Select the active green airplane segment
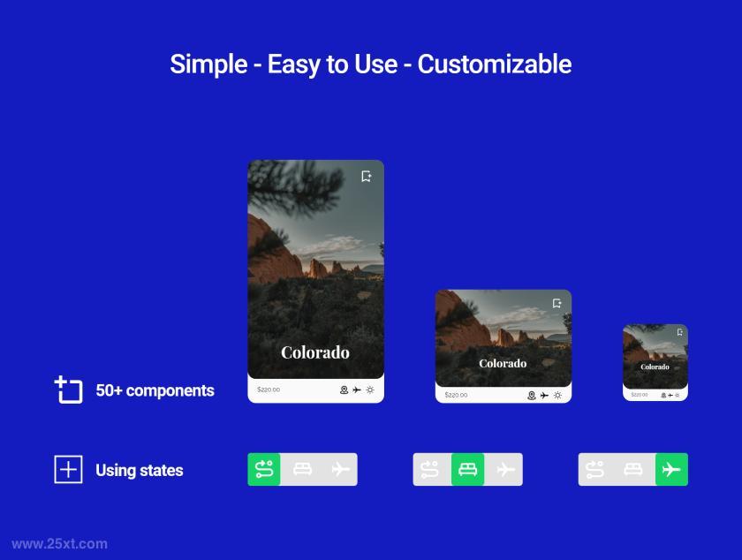Viewport: 742px width, 560px height. (x=671, y=470)
